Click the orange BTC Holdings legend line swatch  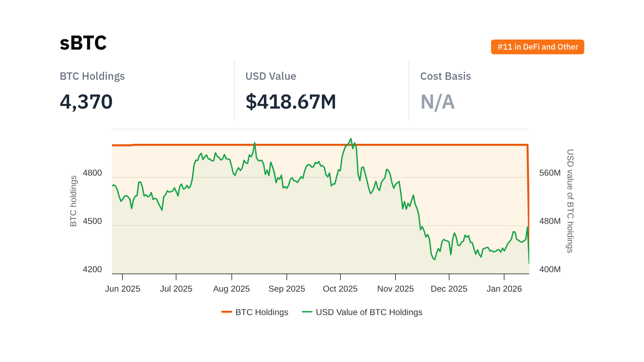[x=227, y=312]
